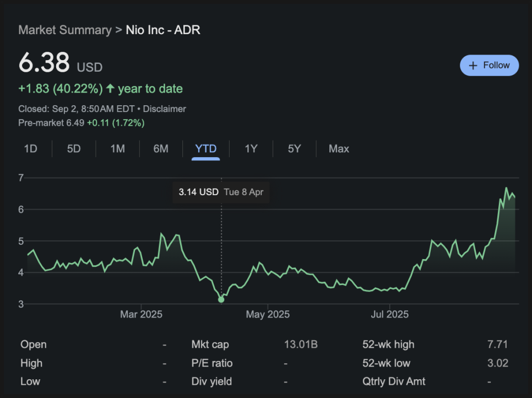Click the Mkt cap value 13.01B
The width and height of the screenshot is (532, 398).
301,345
